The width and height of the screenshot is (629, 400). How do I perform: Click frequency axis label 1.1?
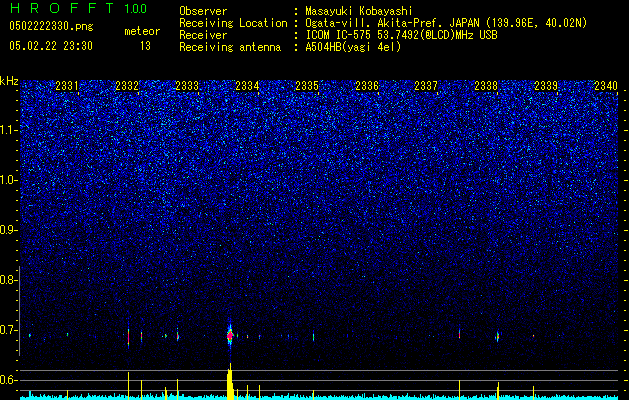(9, 130)
